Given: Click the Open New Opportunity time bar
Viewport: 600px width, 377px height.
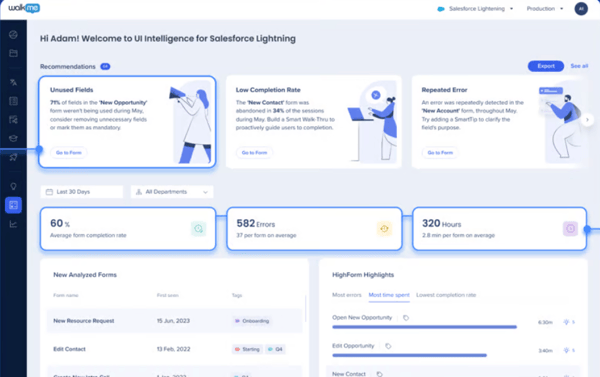Looking at the screenshot, I should click(424, 327).
